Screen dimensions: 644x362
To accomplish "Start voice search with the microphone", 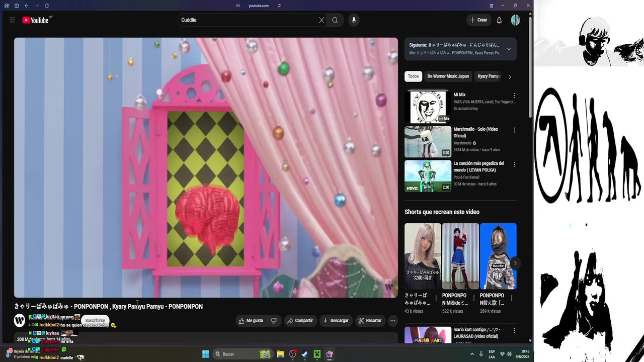I will coord(354,20).
